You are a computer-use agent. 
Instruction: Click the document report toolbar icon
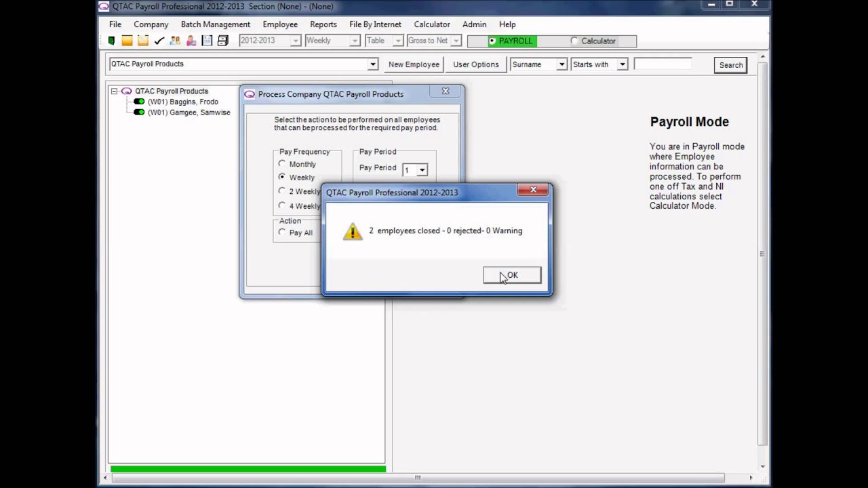(207, 41)
